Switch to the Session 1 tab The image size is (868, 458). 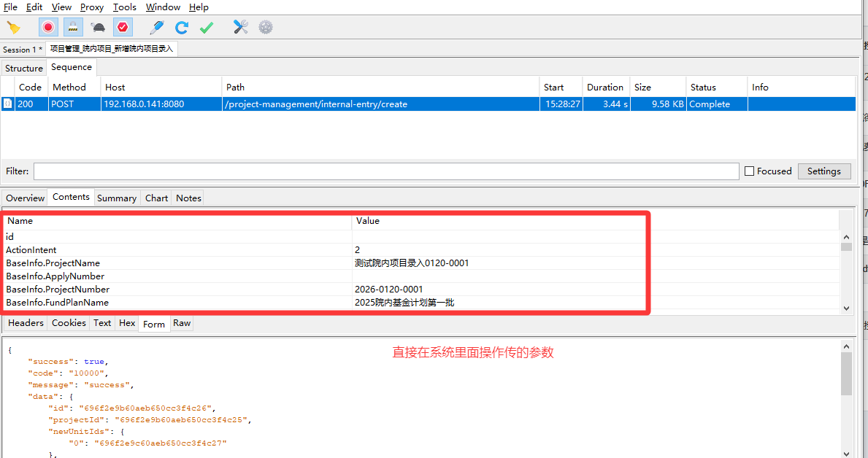tap(23, 50)
